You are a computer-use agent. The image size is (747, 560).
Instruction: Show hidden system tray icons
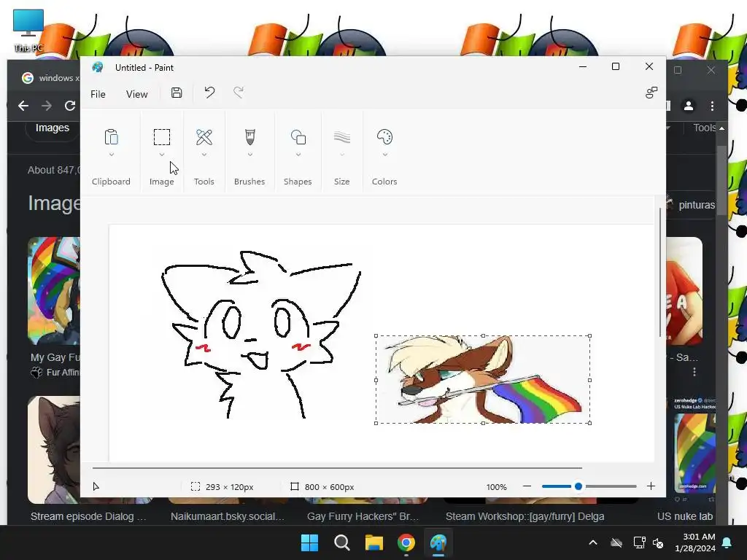593,542
